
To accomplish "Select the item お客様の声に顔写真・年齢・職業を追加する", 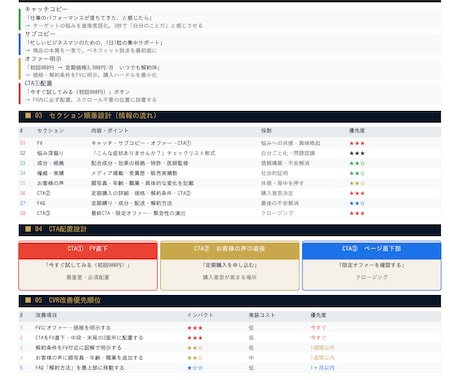I will click(x=89, y=358).
